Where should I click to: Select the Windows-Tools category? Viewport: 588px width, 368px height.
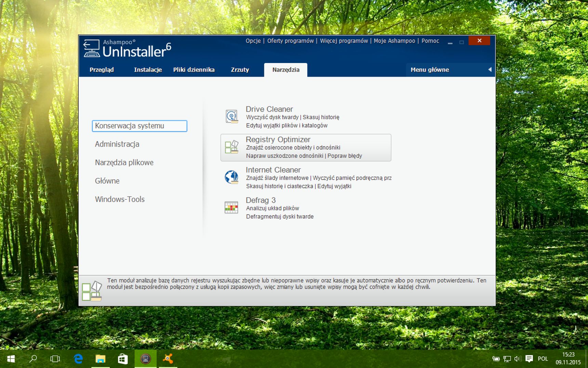(x=120, y=199)
